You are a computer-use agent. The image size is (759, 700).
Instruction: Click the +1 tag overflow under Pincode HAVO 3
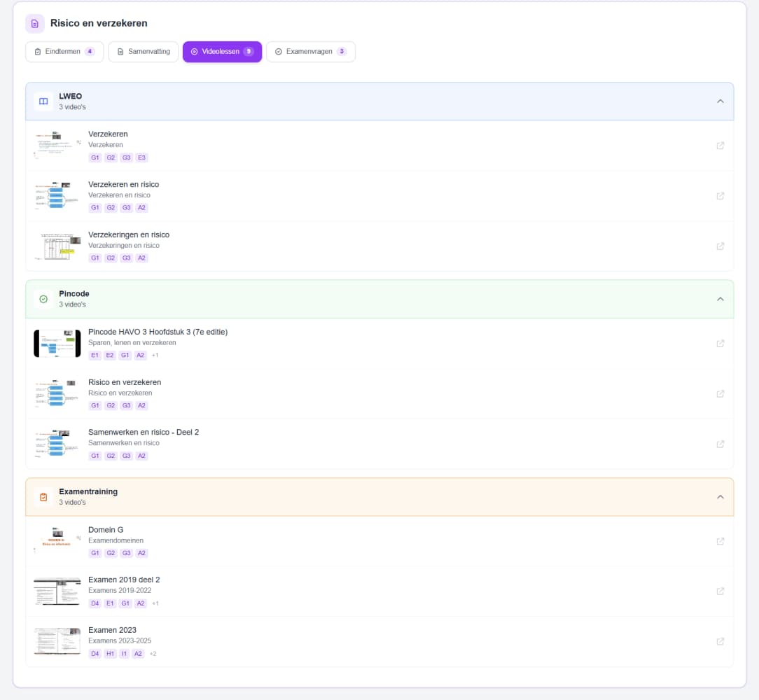[155, 356]
